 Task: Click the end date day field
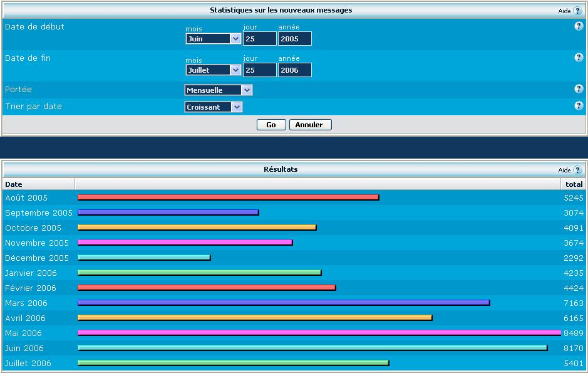click(259, 70)
